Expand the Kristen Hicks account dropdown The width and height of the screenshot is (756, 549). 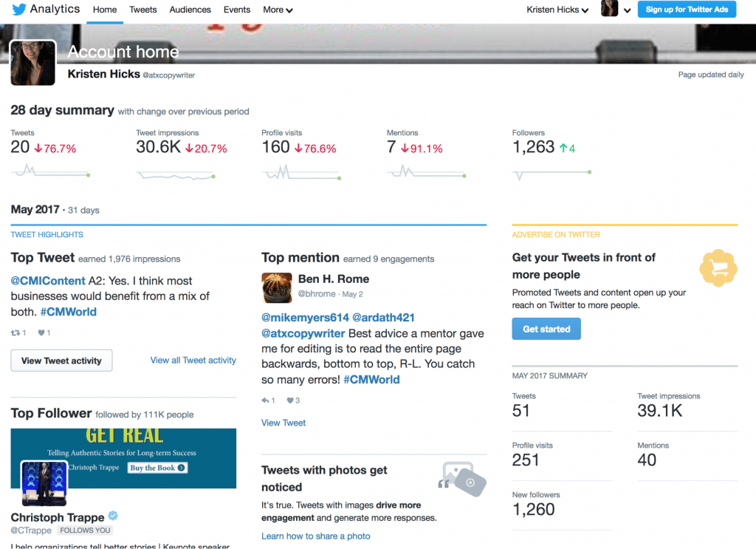[x=557, y=10]
